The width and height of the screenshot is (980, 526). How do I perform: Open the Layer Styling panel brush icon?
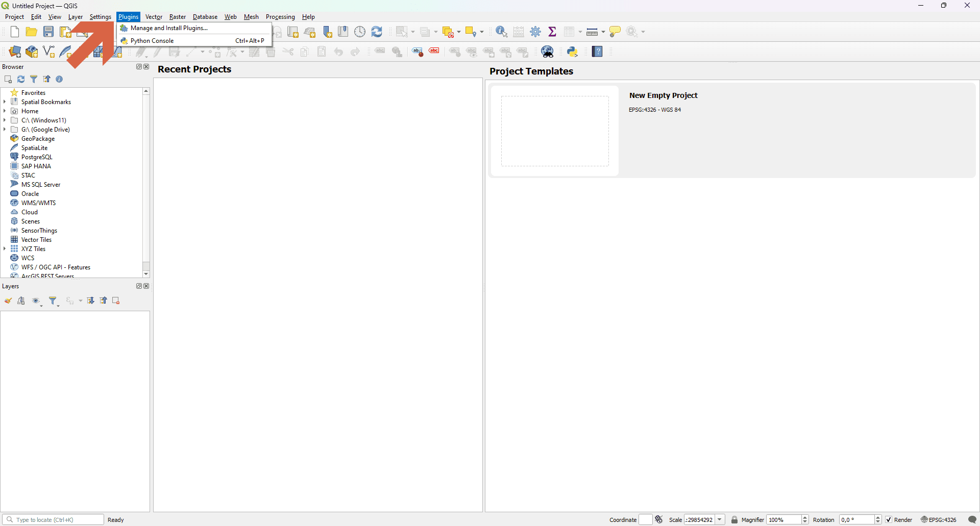(9, 301)
